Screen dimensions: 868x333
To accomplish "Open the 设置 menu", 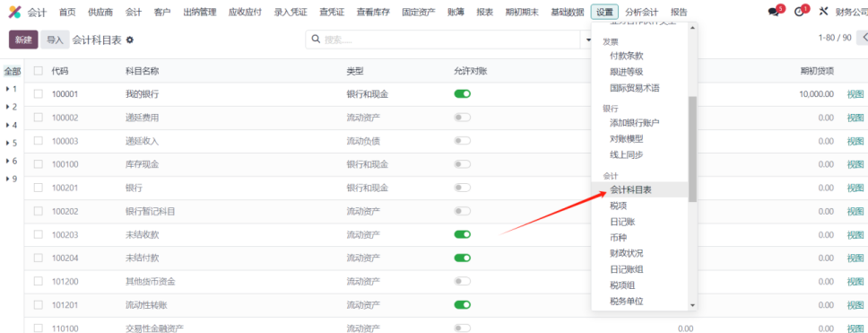I will 604,12.
